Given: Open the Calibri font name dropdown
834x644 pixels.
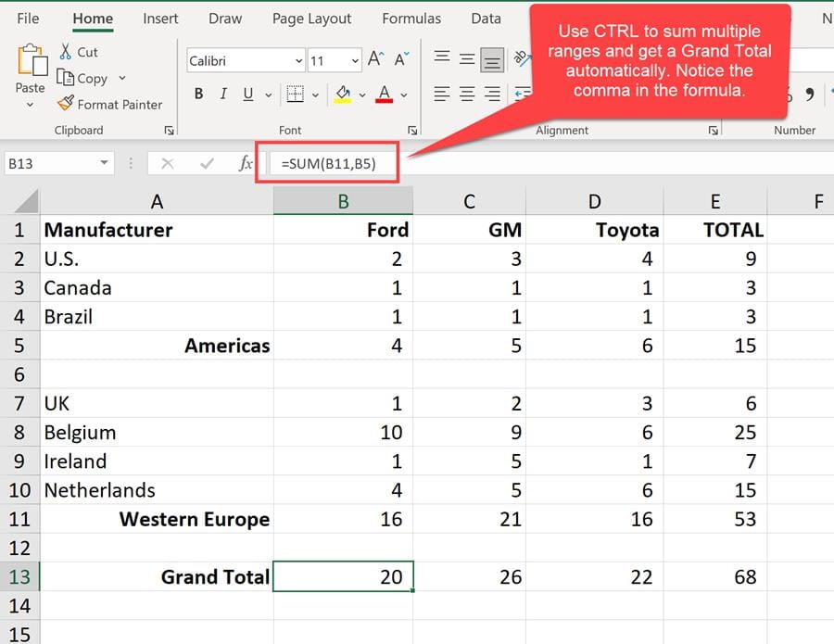Looking at the screenshot, I should 298,59.
